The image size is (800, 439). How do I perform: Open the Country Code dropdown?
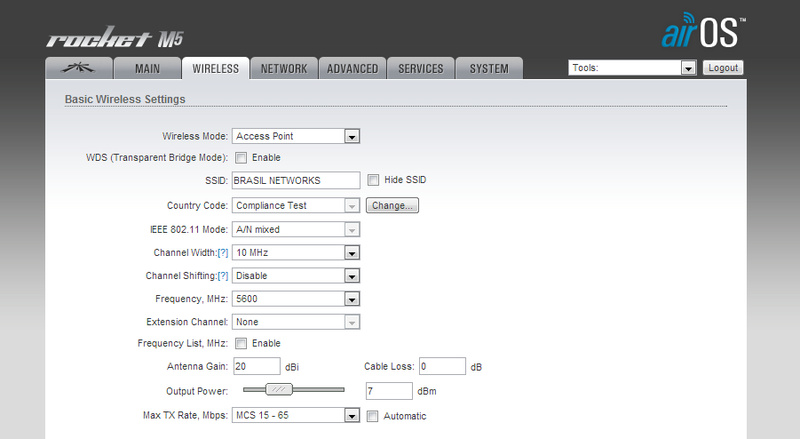click(x=296, y=205)
